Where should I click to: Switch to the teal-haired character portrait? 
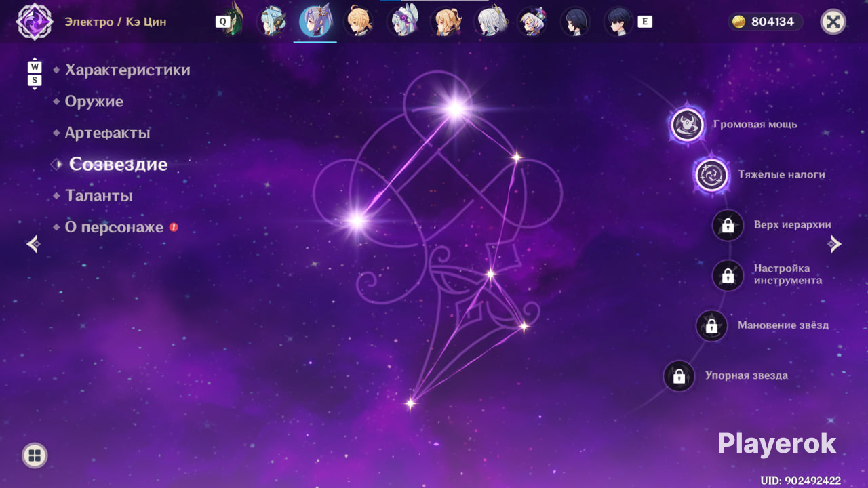[272, 21]
